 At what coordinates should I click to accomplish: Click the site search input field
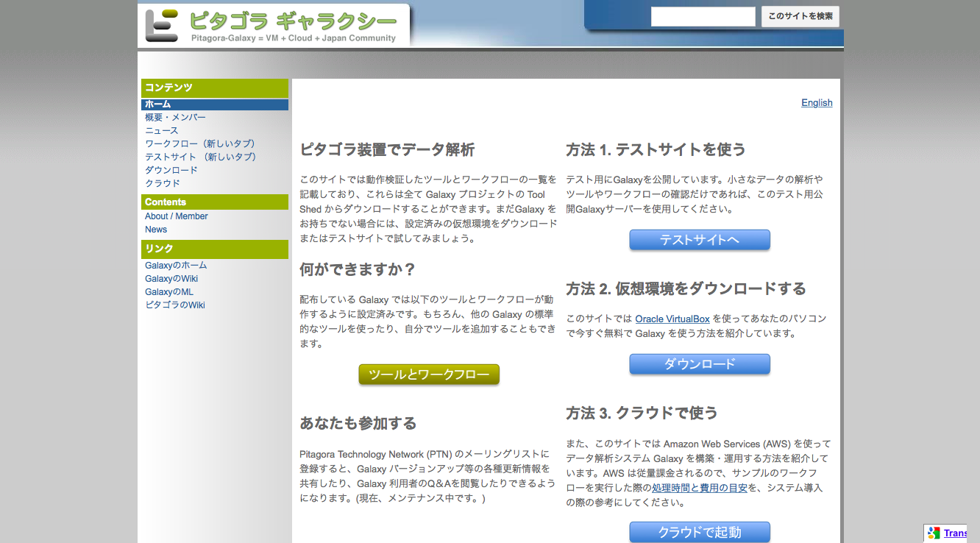pos(703,16)
